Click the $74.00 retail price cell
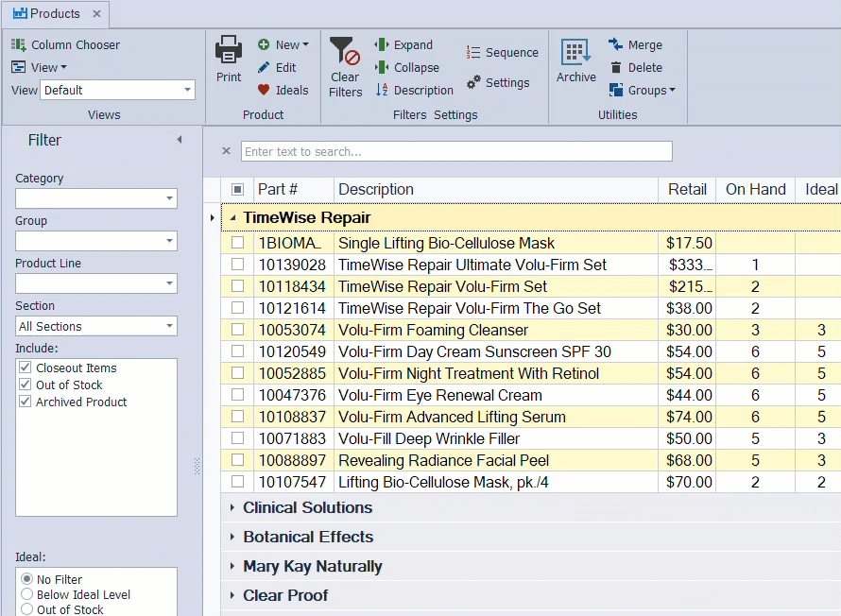 click(x=689, y=417)
